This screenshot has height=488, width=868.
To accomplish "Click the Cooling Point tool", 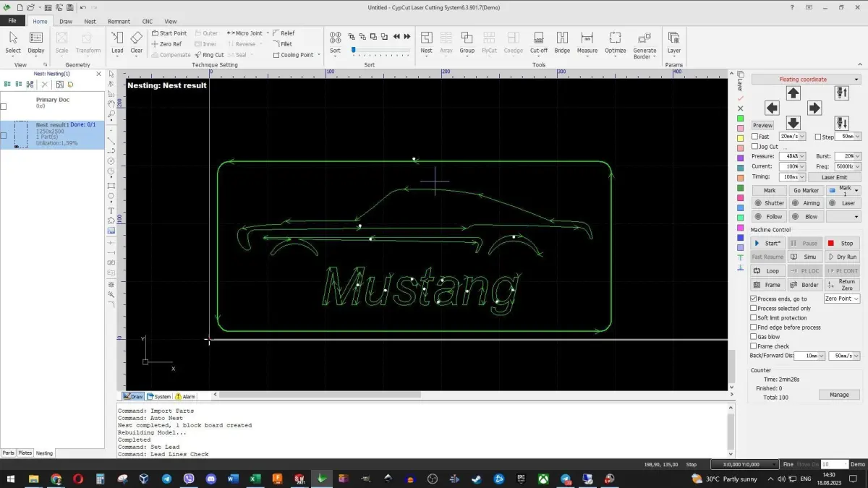I will 294,55.
